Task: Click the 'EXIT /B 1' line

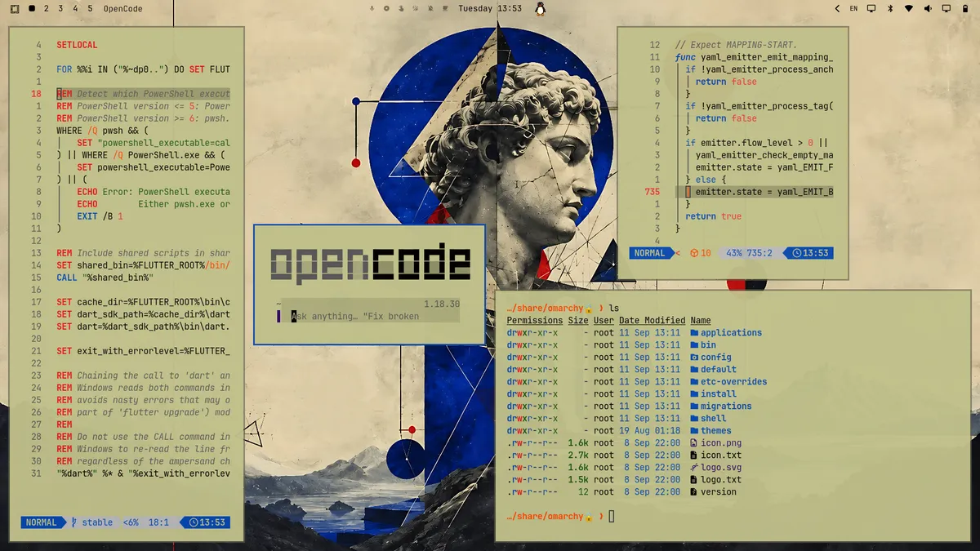Action: coord(100,216)
